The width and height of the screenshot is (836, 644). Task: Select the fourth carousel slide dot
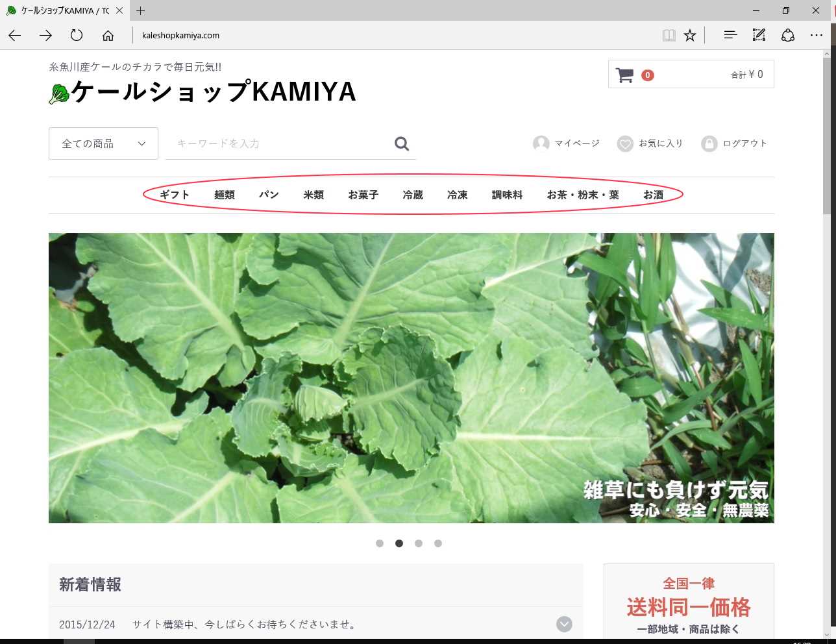(438, 543)
